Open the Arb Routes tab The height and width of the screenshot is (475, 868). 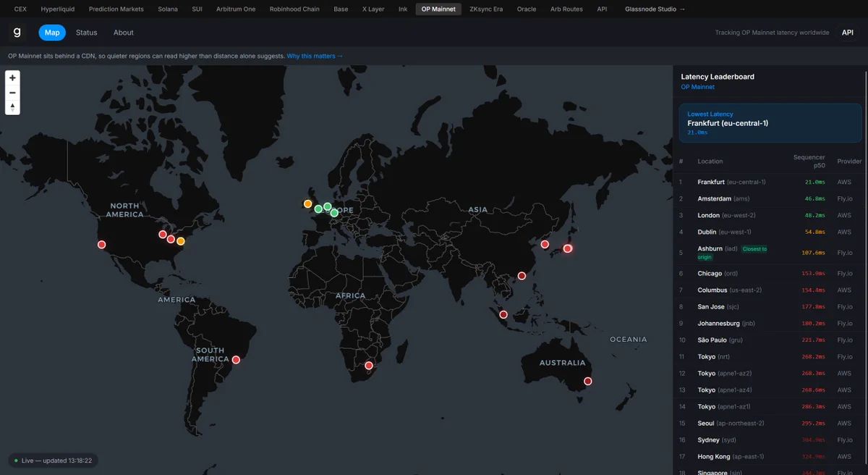tap(566, 9)
